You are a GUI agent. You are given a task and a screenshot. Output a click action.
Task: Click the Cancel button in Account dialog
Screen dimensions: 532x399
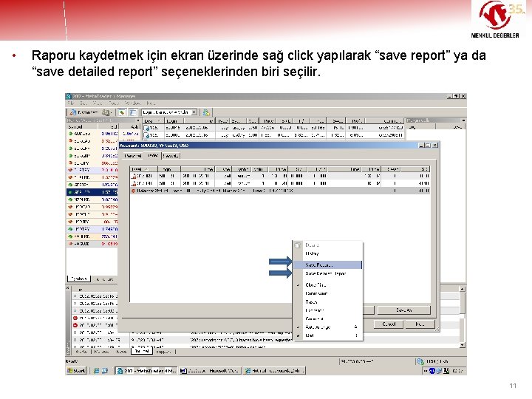(x=389, y=324)
